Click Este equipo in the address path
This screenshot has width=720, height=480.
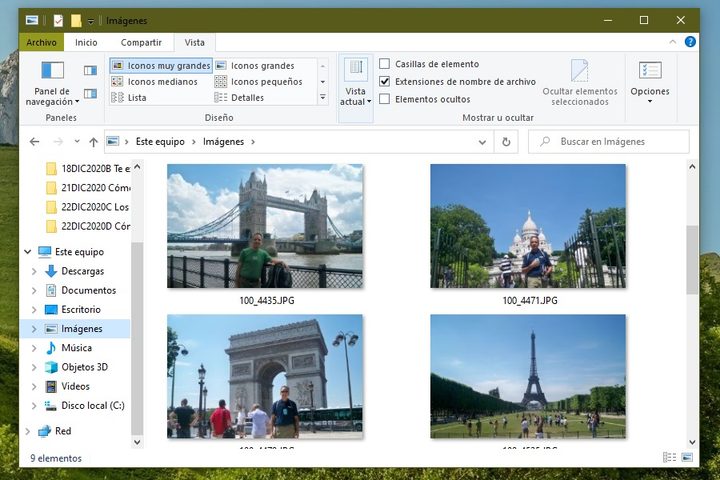(160, 141)
